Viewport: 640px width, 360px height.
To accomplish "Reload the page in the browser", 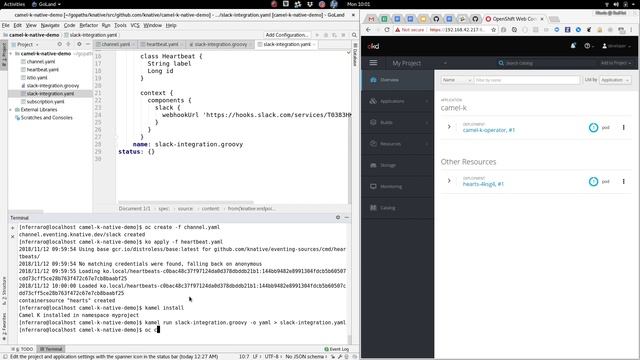I will pyautogui.click(x=386, y=30).
